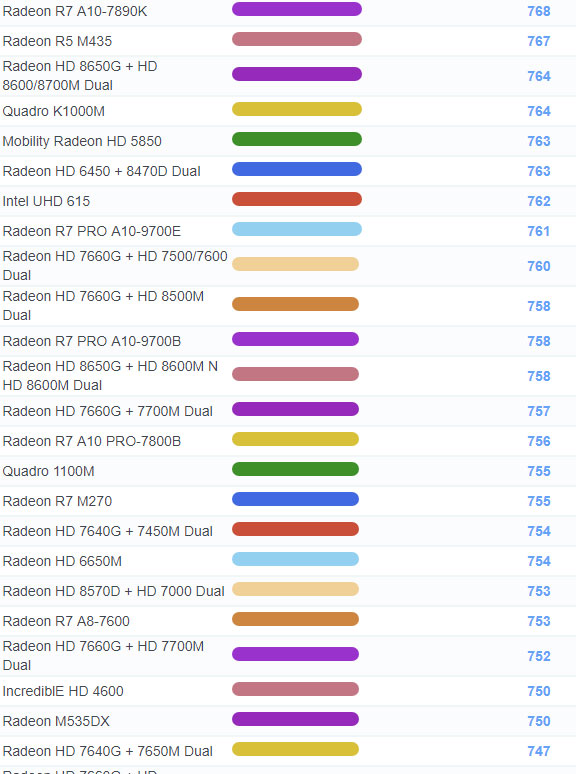
Task: Click the red bar for Intel UHD 615
Action: pyautogui.click(x=297, y=199)
